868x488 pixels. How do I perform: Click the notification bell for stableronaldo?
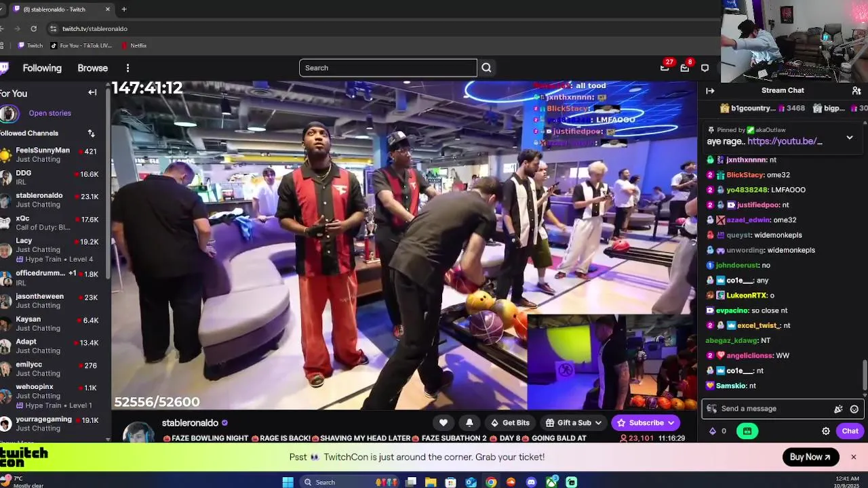[469, 422]
